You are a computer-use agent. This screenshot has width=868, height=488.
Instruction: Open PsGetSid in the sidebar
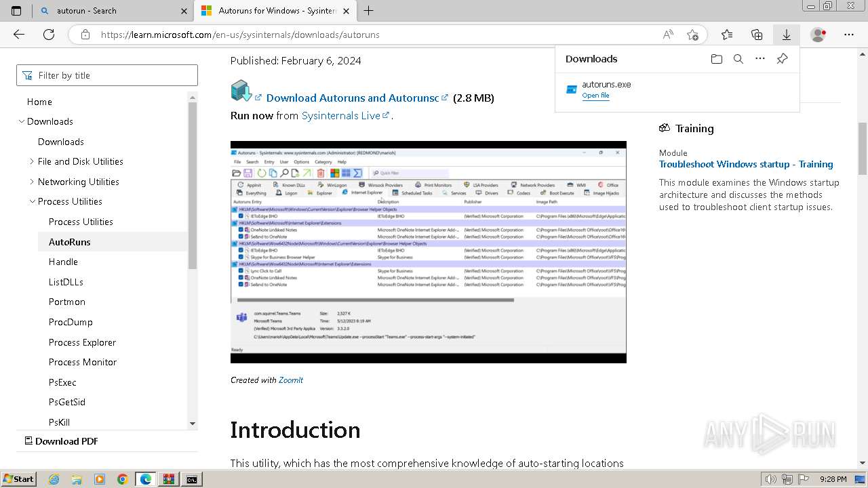coord(67,402)
